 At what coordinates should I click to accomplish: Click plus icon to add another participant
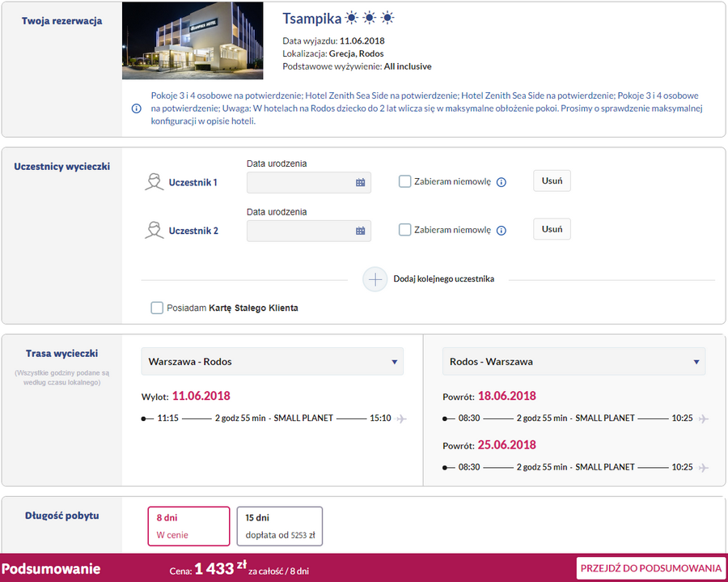375,279
